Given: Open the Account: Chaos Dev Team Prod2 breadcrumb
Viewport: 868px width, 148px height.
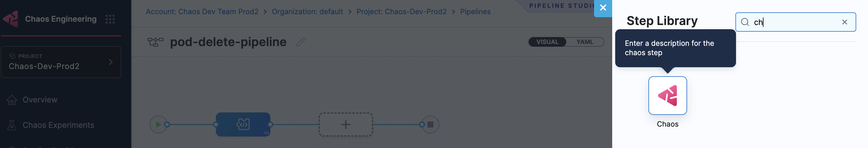Looking at the screenshot, I should [x=202, y=12].
